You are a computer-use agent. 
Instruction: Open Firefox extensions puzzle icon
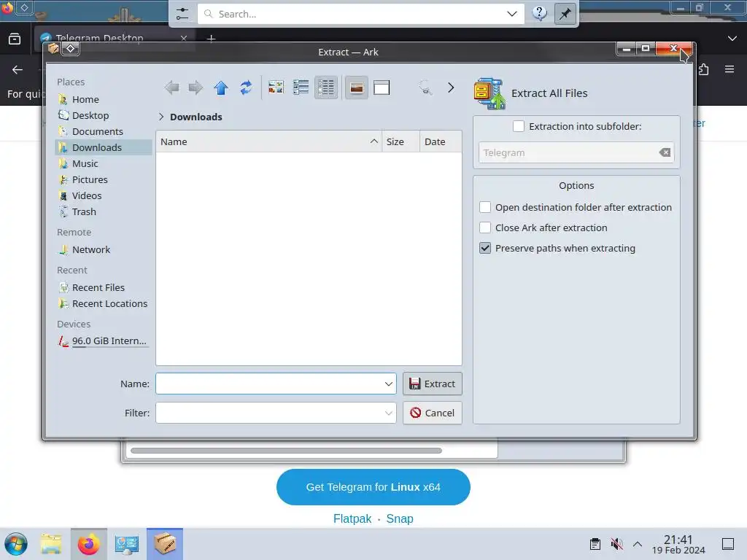704,69
